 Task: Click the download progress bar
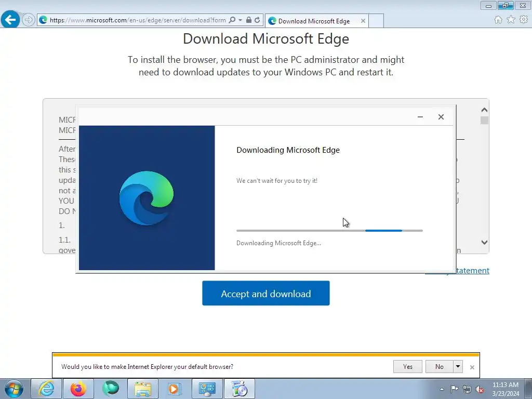pyautogui.click(x=329, y=231)
